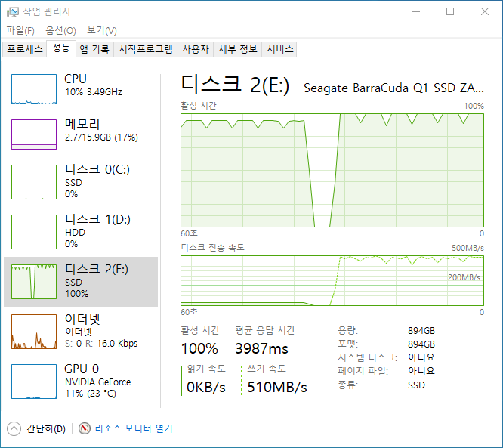Click the 간단히 collapse arrow icon

(14, 428)
